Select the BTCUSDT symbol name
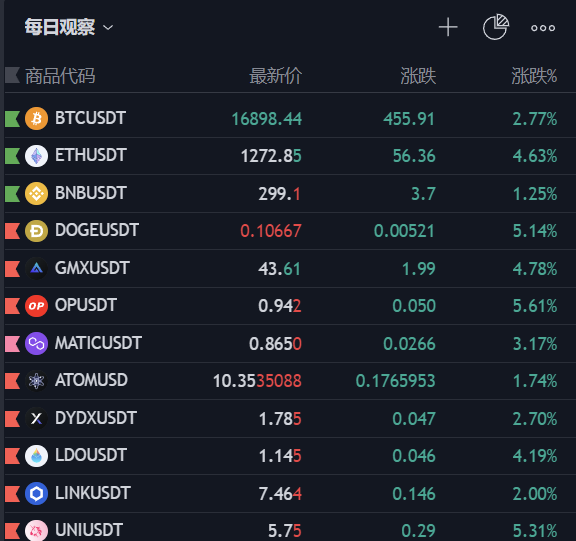 point(90,118)
